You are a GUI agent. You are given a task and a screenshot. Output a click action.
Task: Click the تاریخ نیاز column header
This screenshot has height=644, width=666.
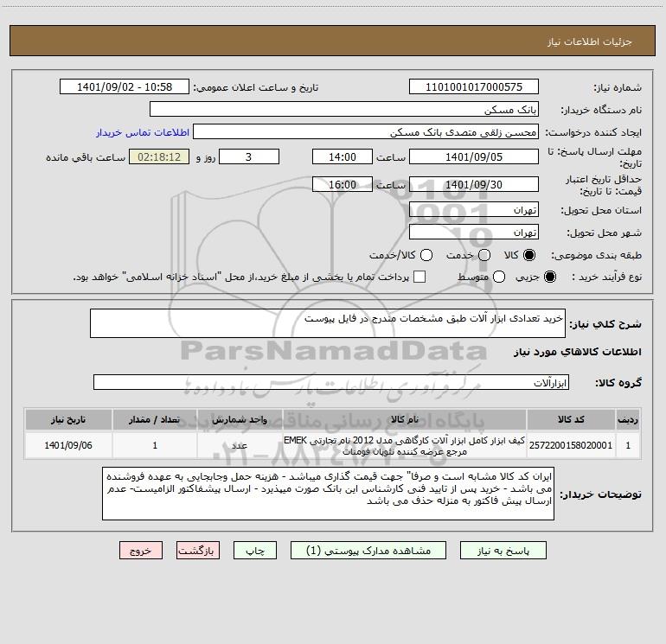[68, 419]
